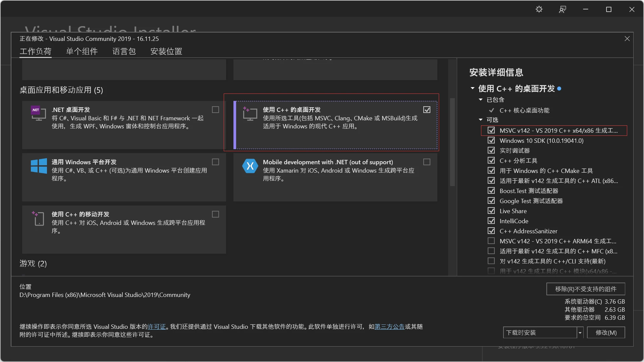Click the 游戏 (2) category heading
The height and width of the screenshot is (362, 644).
pos(33,263)
